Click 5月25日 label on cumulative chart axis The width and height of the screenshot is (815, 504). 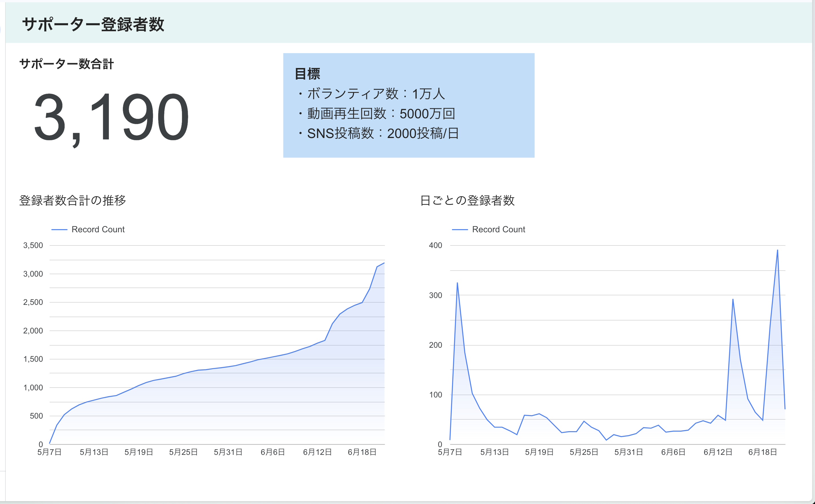tap(183, 452)
